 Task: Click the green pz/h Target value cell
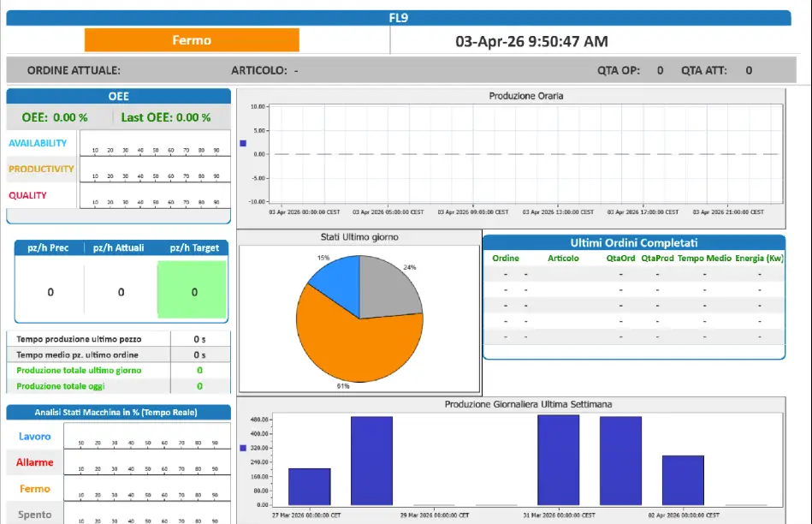[x=193, y=289]
